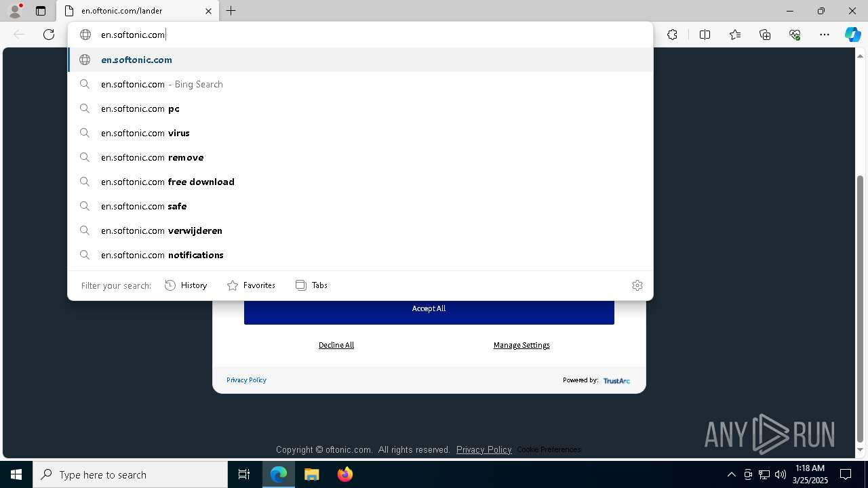Toggle split screen view icon
This screenshot has height=488, width=868.
[x=705, y=35]
